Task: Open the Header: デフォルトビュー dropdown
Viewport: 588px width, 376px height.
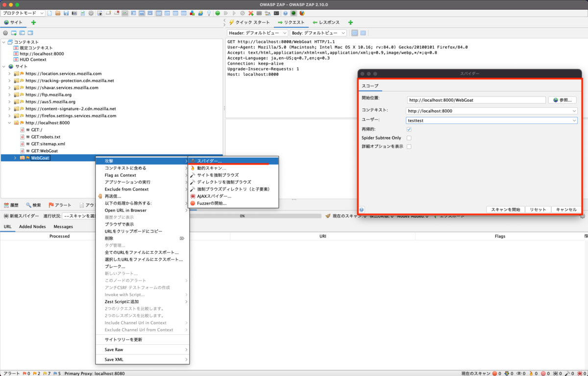Action: click(257, 33)
